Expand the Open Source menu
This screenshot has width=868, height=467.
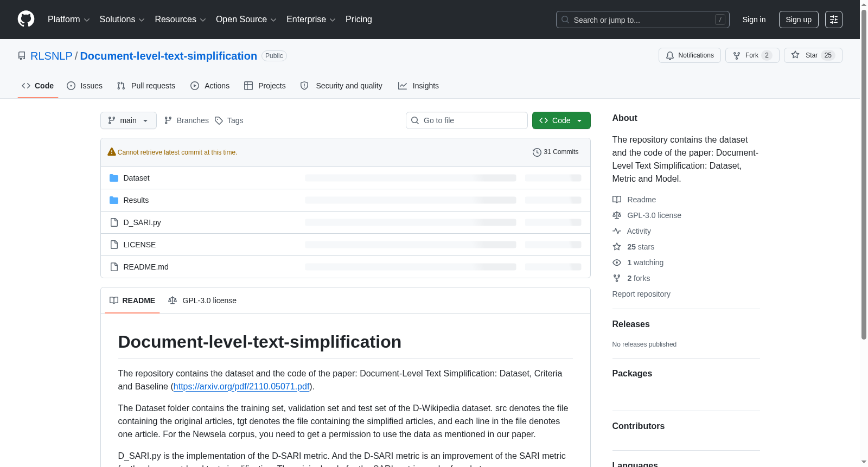click(246, 20)
